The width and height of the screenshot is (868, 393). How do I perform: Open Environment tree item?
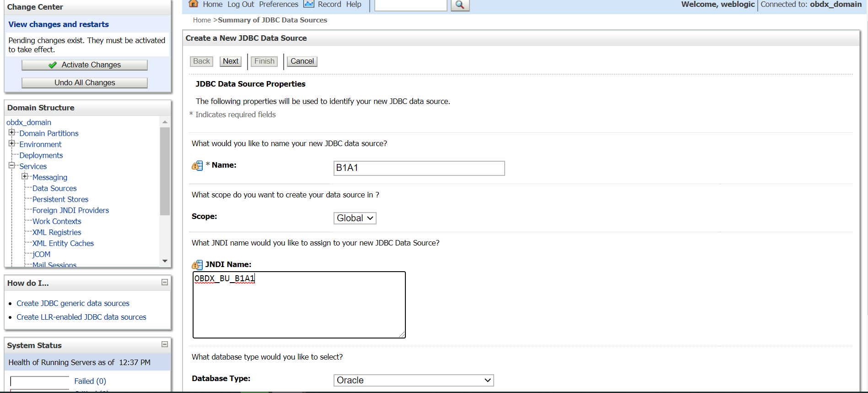[40, 144]
